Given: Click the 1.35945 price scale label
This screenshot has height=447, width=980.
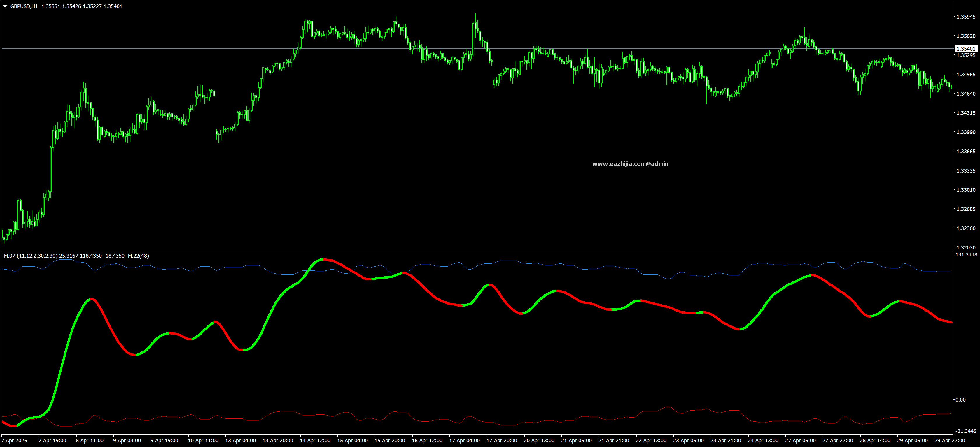Looking at the screenshot, I should [x=966, y=17].
